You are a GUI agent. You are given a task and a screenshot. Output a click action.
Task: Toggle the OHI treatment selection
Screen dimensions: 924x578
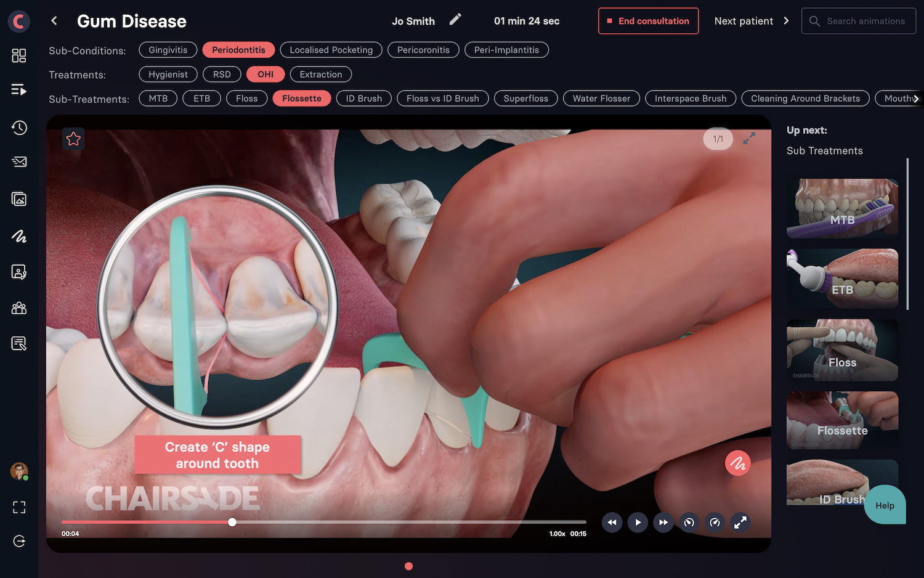pyautogui.click(x=265, y=74)
